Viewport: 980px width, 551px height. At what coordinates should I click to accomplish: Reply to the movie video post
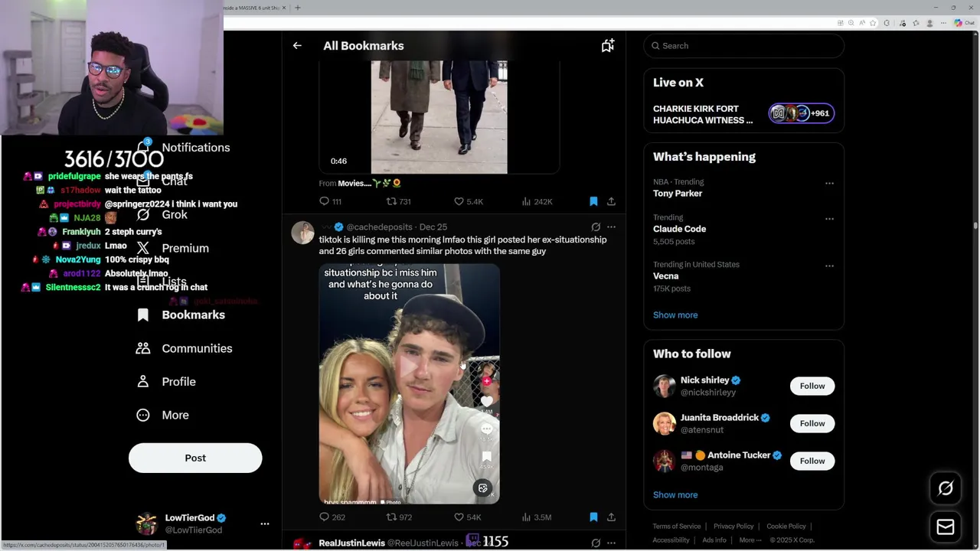(x=331, y=201)
